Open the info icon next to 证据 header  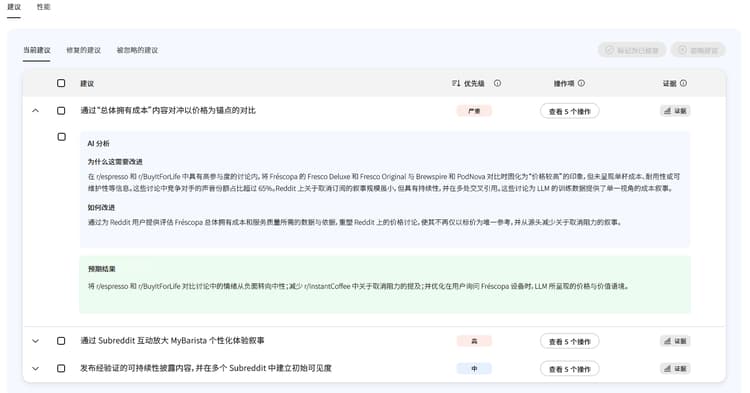tap(684, 83)
